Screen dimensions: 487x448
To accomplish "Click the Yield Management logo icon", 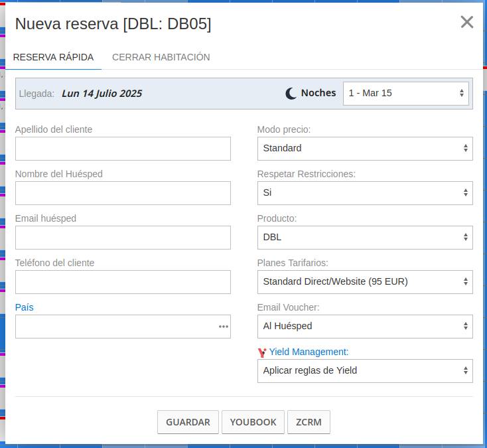I will click(262, 352).
